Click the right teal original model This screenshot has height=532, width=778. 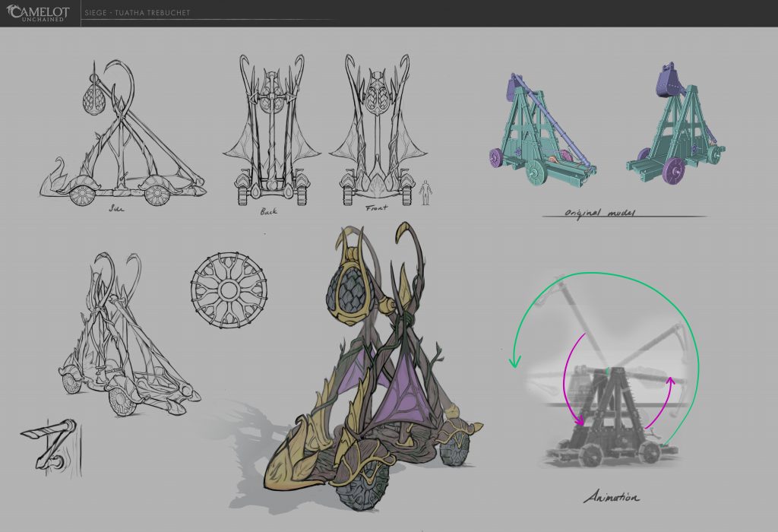[675, 124]
